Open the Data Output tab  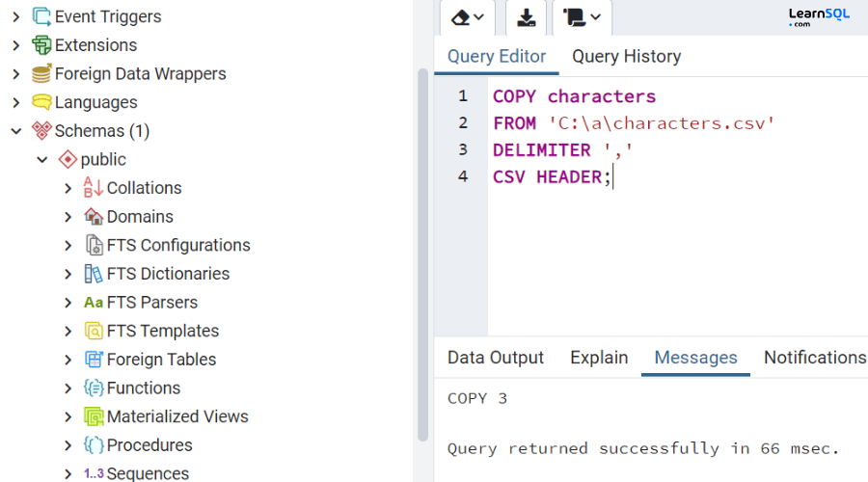coord(496,358)
